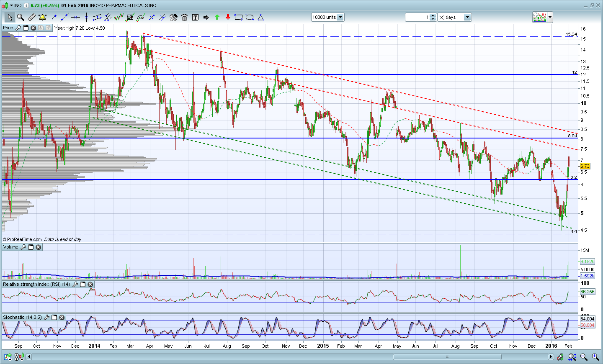Zoom out the chart with minus magnifier
This screenshot has width=603, height=364.
tap(583, 357)
